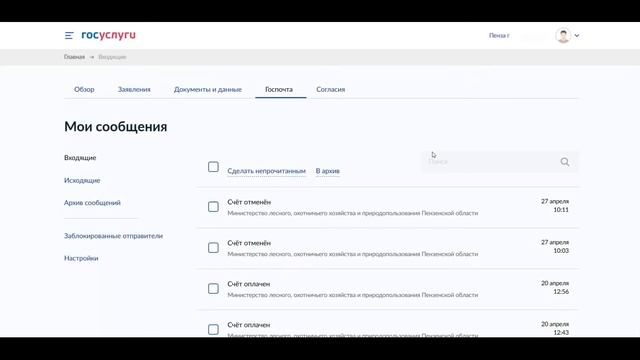Open the user avatar profile
Screen dimensions: 640x360
point(563,36)
